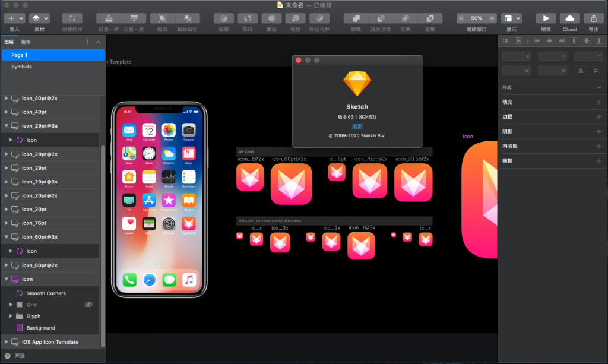Click the align top edges icon

point(574,40)
